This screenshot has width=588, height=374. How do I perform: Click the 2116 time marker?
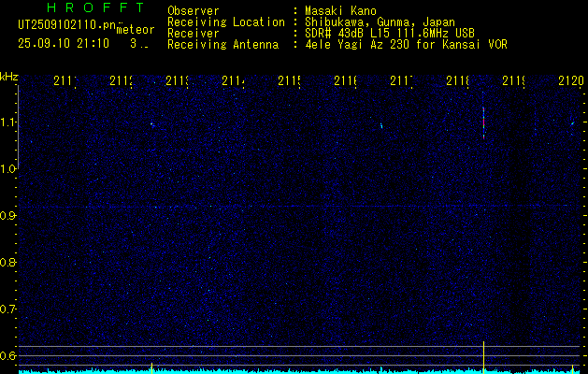(x=345, y=81)
